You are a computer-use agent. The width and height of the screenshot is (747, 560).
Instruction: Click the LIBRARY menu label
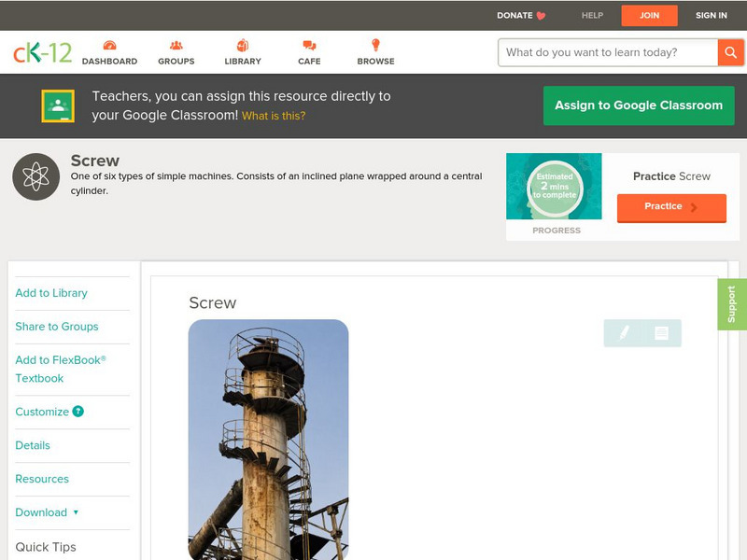point(243,62)
